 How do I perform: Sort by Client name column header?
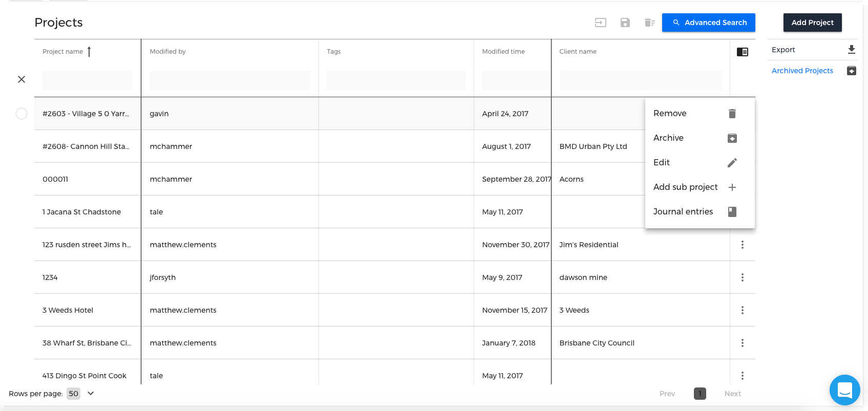578,52
